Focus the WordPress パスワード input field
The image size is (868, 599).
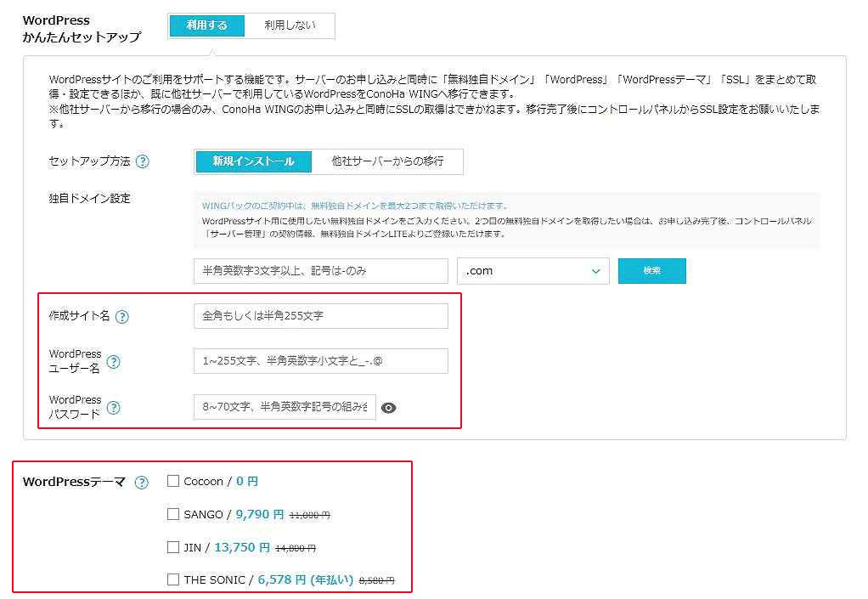click(285, 407)
